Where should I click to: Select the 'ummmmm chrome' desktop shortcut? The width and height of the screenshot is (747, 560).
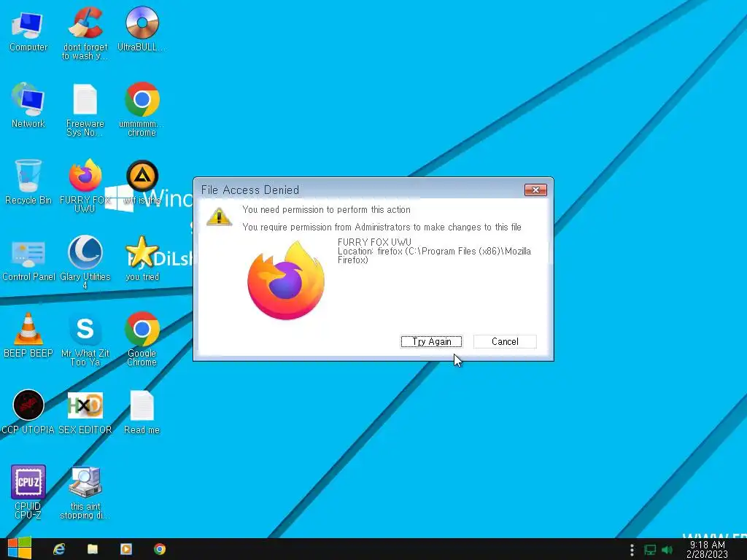[x=142, y=109]
